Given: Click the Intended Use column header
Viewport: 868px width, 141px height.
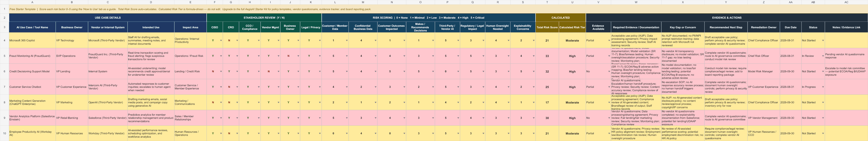Looking at the screenshot, I should 151,27.
